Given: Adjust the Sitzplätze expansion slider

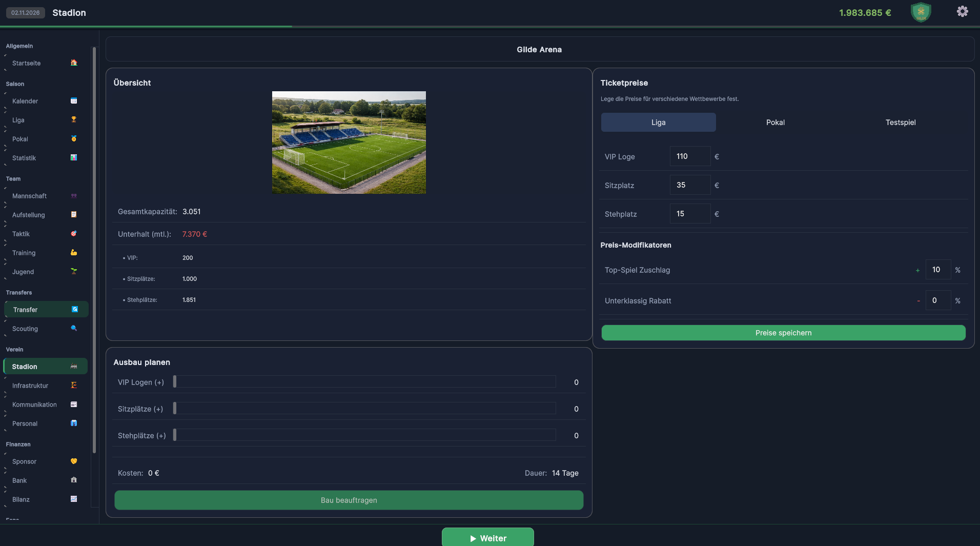Looking at the screenshot, I should pyautogui.click(x=364, y=408).
